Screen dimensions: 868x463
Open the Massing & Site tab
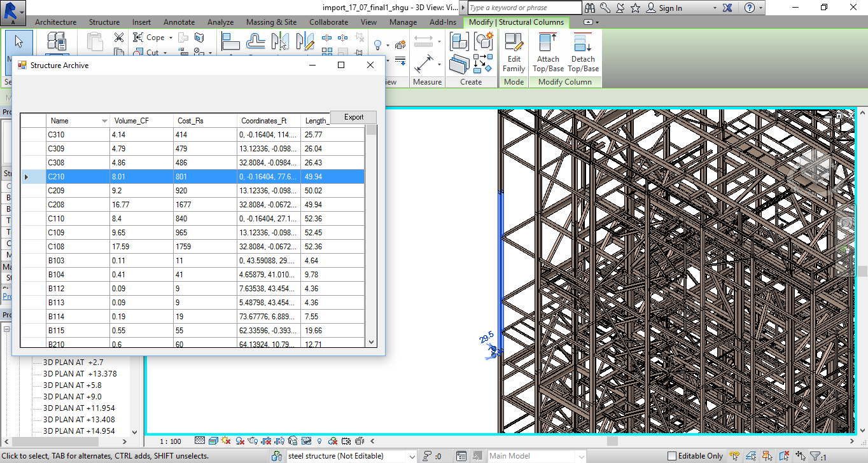tap(271, 22)
